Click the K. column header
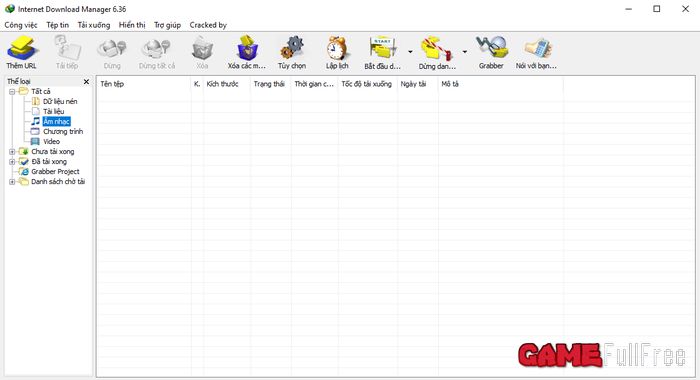 [197, 84]
